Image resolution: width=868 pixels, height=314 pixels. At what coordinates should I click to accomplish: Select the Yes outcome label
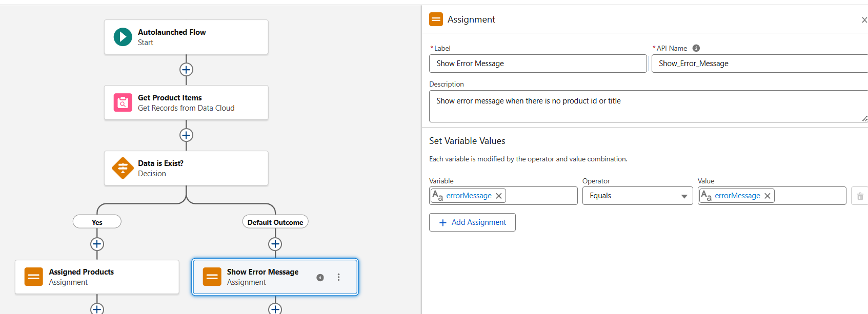pos(97,222)
